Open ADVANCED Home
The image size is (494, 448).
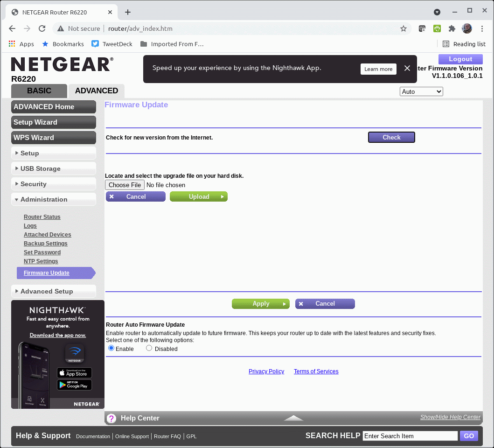pyautogui.click(x=54, y=107)
